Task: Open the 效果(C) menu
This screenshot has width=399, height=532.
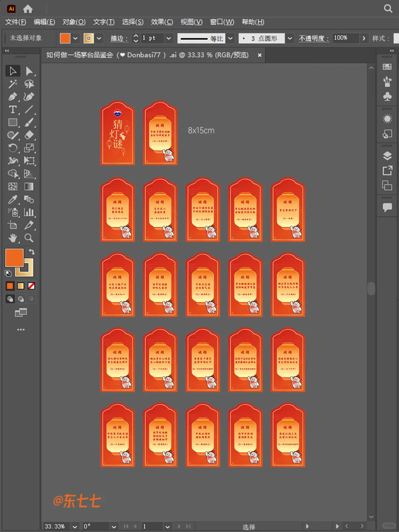Action: pos(162,22)
